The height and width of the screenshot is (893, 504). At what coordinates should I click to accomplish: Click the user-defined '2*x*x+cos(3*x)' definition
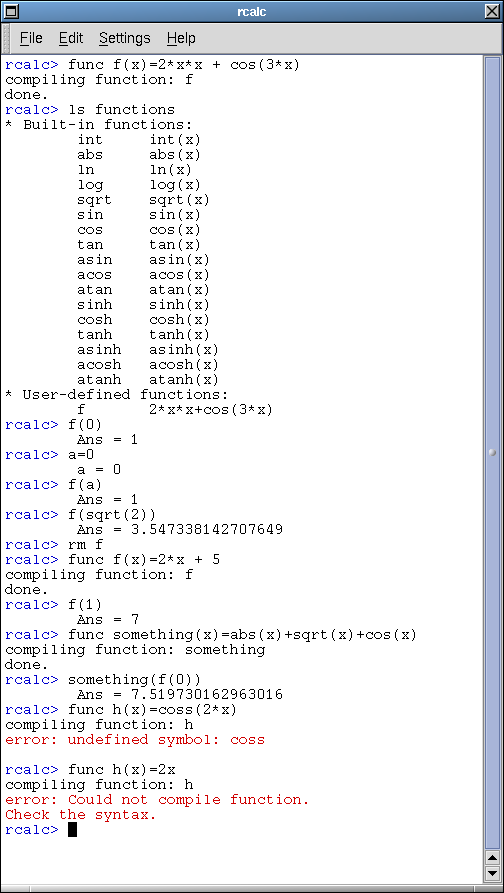point(211,409)
